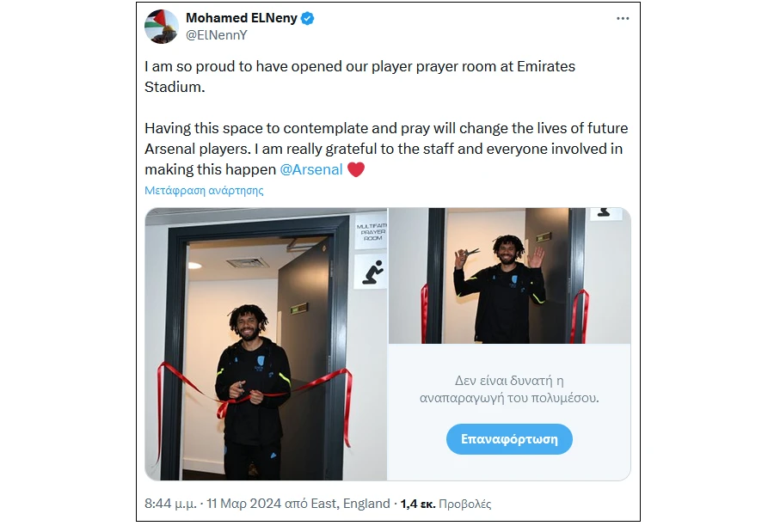Click the blue verified badge
774x532 pixels.
[307, 18]
